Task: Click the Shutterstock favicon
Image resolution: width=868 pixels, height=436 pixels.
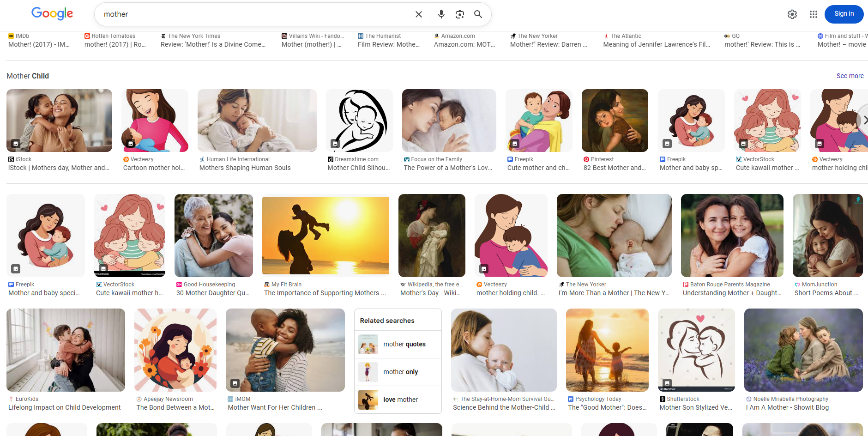Action: (x=663, y=399)
